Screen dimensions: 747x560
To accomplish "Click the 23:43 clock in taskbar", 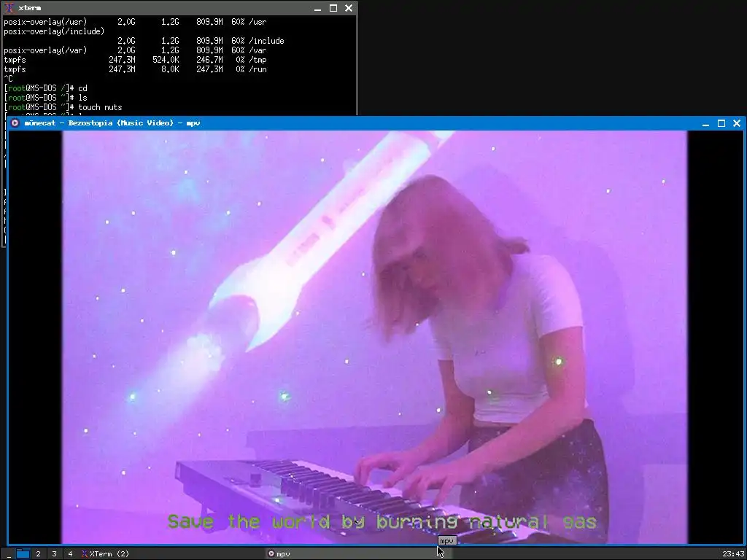I will pyautogui.click(x=733, y=554).
